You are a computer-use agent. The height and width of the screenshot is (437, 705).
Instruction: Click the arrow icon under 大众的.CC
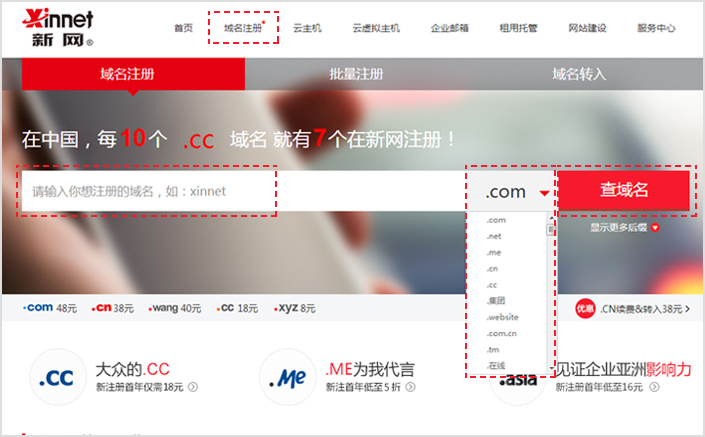(x=192, y=387)
